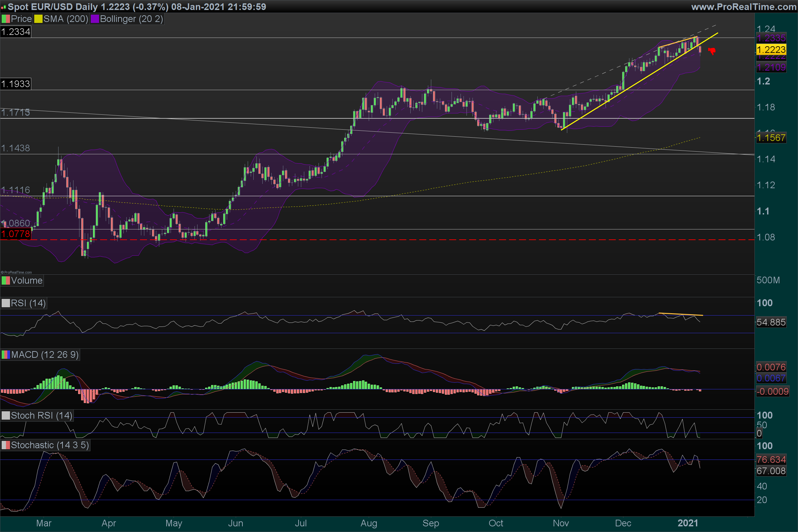Click the green-red Price legend icon
The image size is (798, 532).
6,19
